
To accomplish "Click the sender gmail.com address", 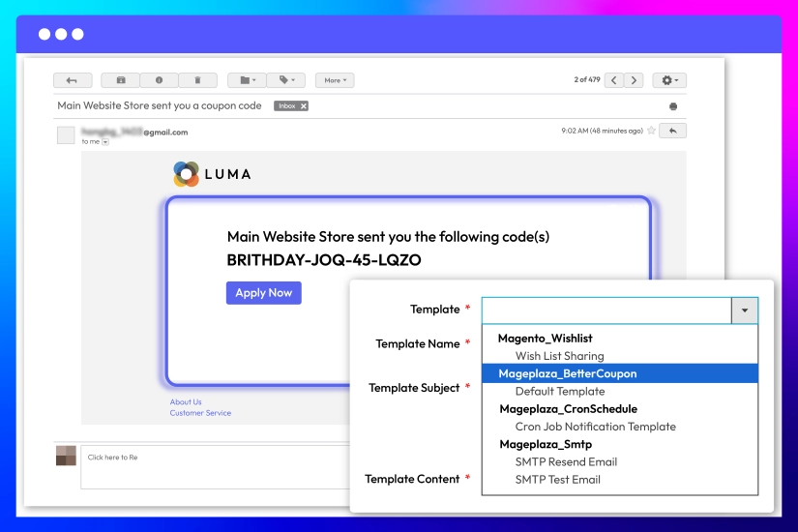I will click(134, 133).
